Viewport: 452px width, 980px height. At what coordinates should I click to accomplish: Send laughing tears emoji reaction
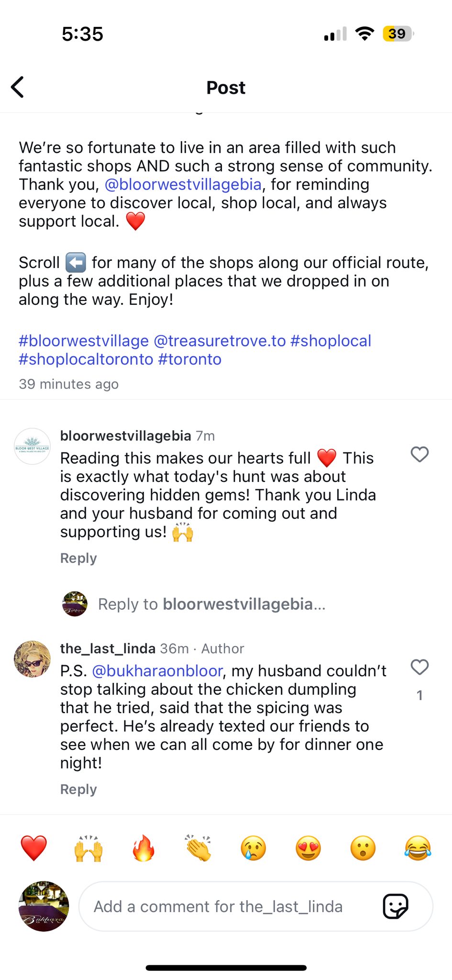(418, 848)
